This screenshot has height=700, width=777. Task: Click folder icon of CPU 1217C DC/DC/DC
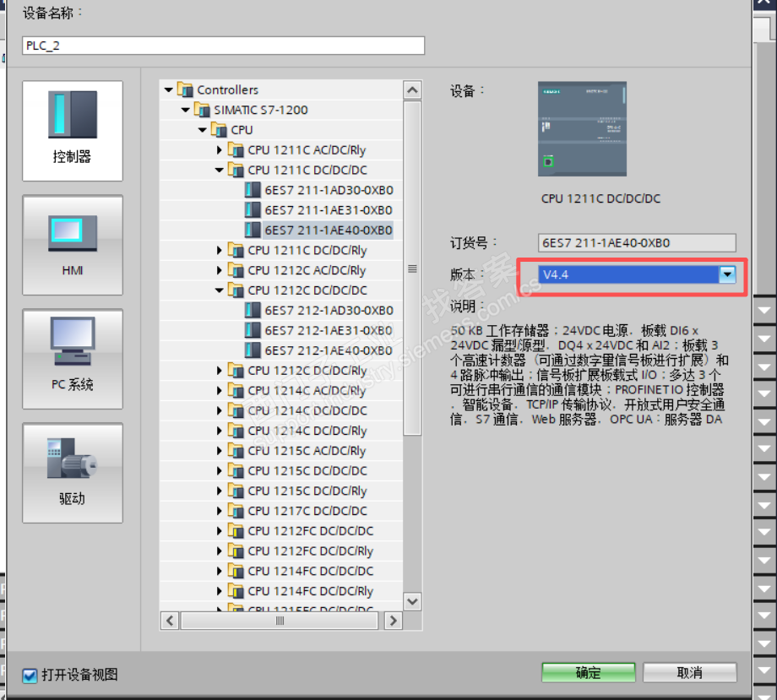tap(236, 511)
